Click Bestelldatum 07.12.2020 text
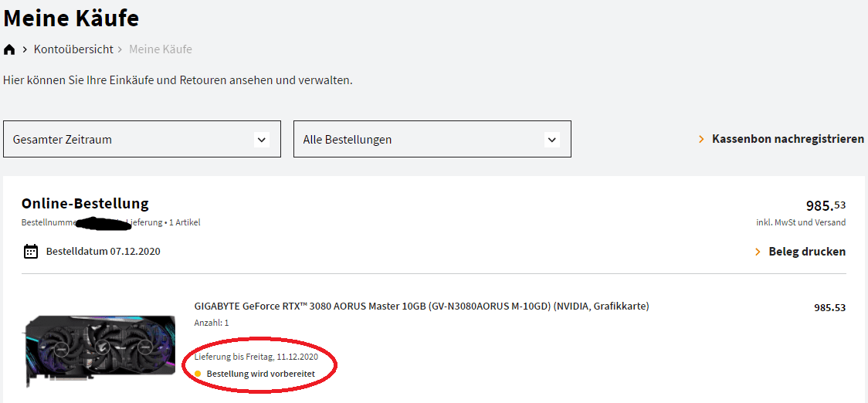Image resolution: width=868 pixels, height=403 pixels. pyautogui.click(x=103, y=252)
